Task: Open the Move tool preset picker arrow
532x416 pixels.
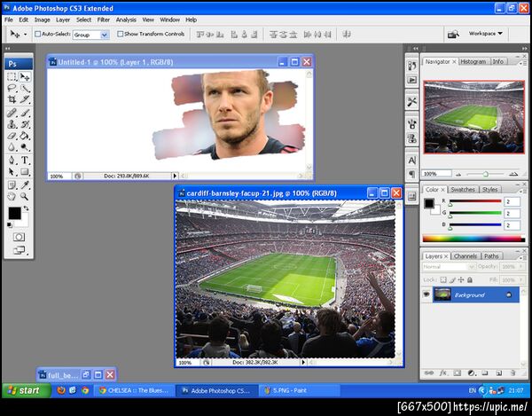Action: click(25, 35)
